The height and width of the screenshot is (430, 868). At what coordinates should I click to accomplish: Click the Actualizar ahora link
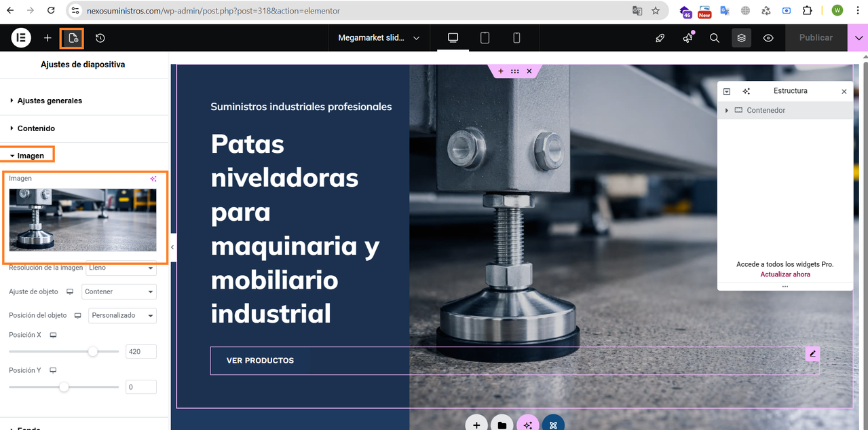[x=785, y=274]
